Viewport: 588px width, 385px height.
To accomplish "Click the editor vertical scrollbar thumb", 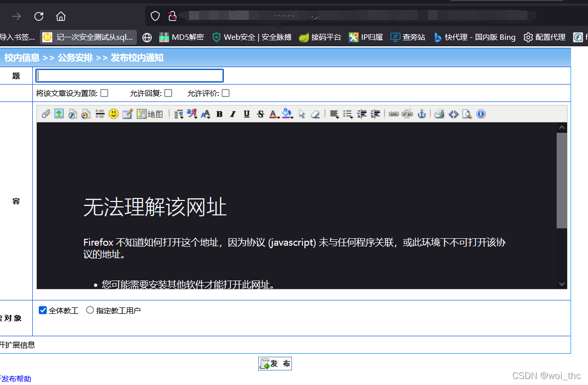I will coord(562,181).
